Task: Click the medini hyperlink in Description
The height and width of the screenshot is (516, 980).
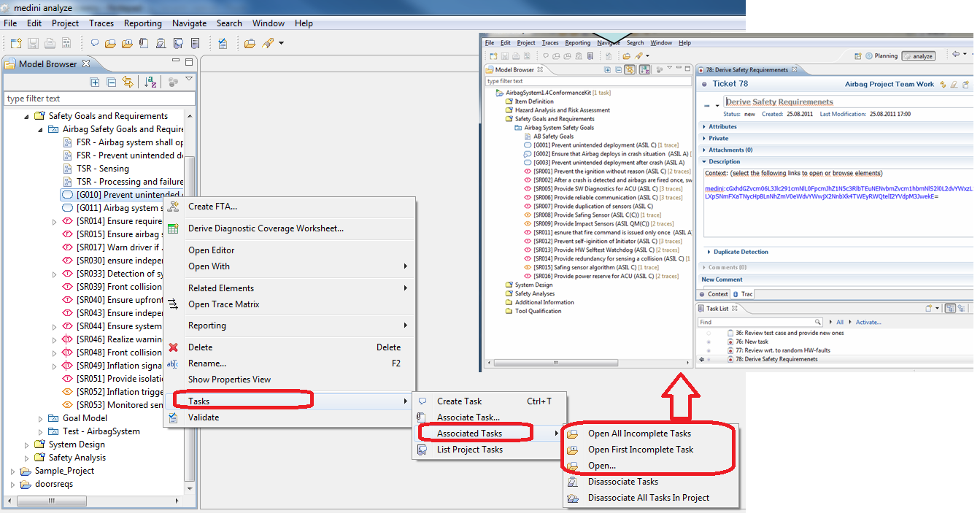Action: pyautogui.click(x=714, y=188)
